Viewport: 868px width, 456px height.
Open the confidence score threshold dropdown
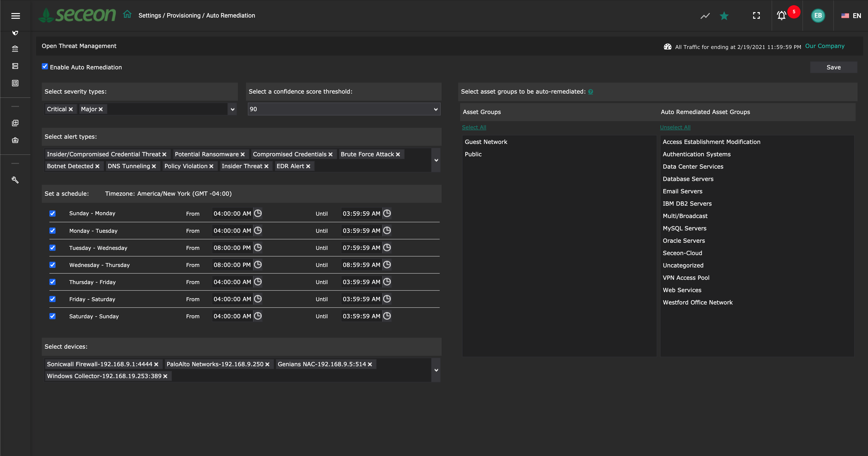click(344, 109)
